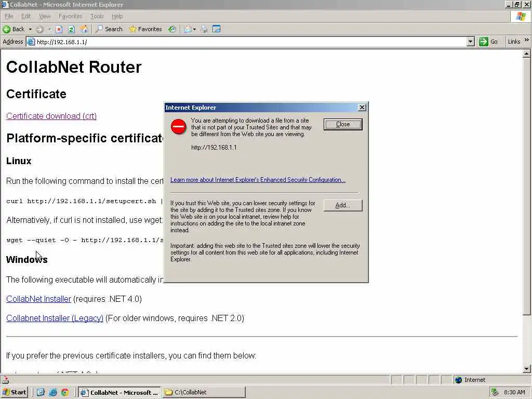Click the Print toolbar icon
Viewport: 532px width, 399px height.
pyautogui.click(x=204, y=29)
